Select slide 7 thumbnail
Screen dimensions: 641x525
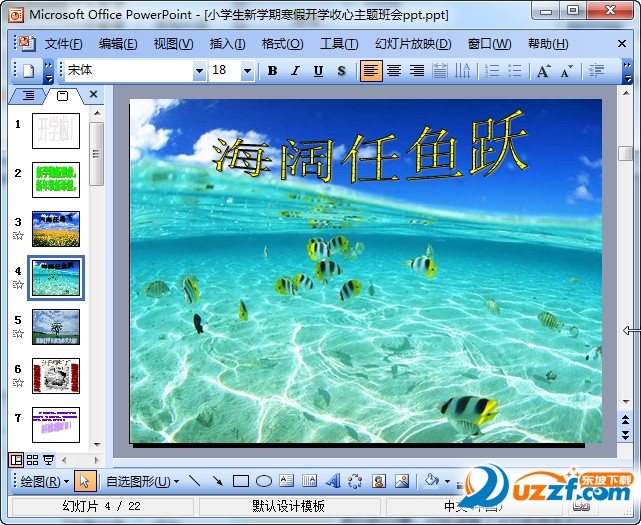coord(56,425)
